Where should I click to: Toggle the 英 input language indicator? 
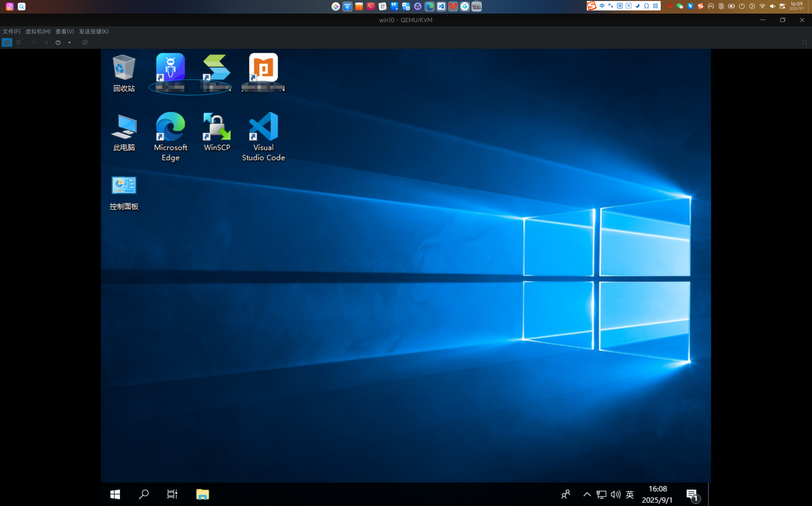(630, 494)
